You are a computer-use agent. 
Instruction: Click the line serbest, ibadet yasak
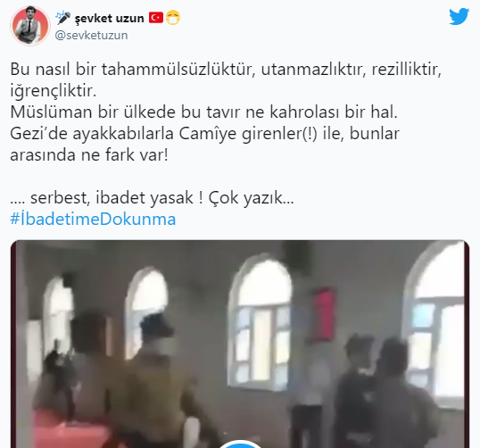[152, 198]
